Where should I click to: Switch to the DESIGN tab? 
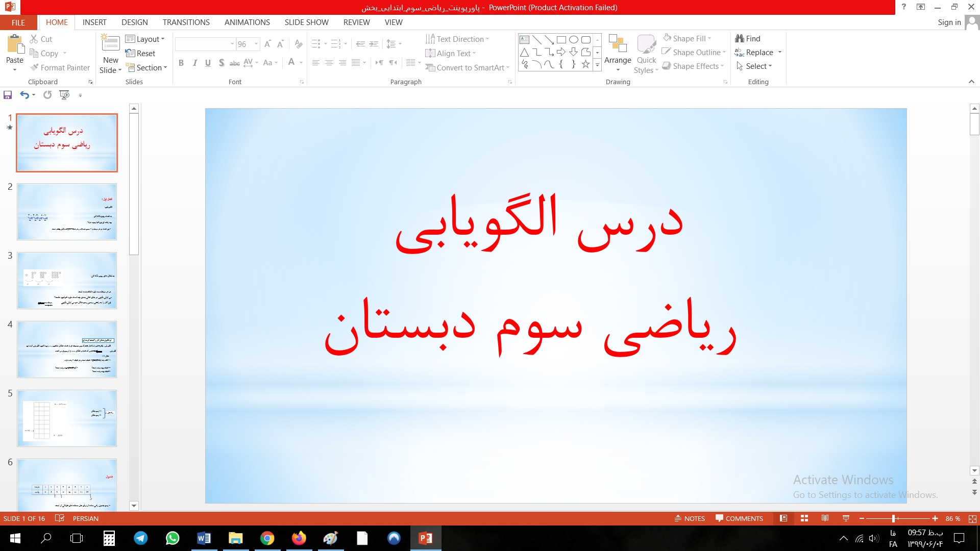(x=134, y=22)
